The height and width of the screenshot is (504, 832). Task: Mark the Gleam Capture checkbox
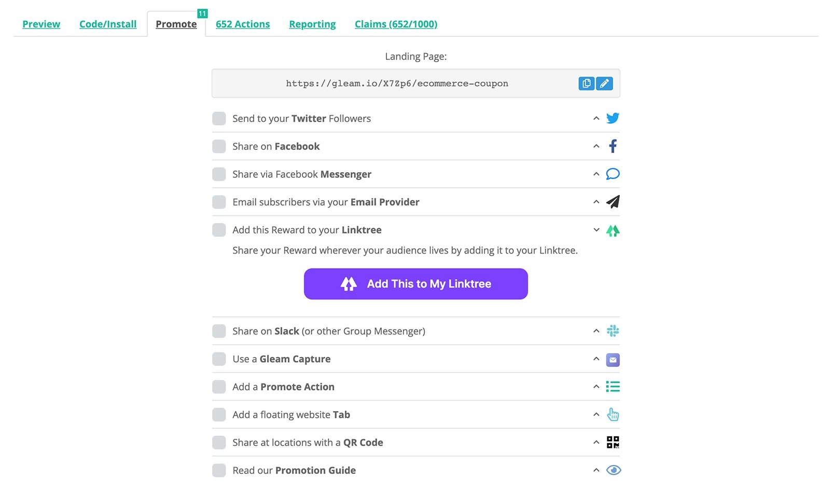click(219, 359)
